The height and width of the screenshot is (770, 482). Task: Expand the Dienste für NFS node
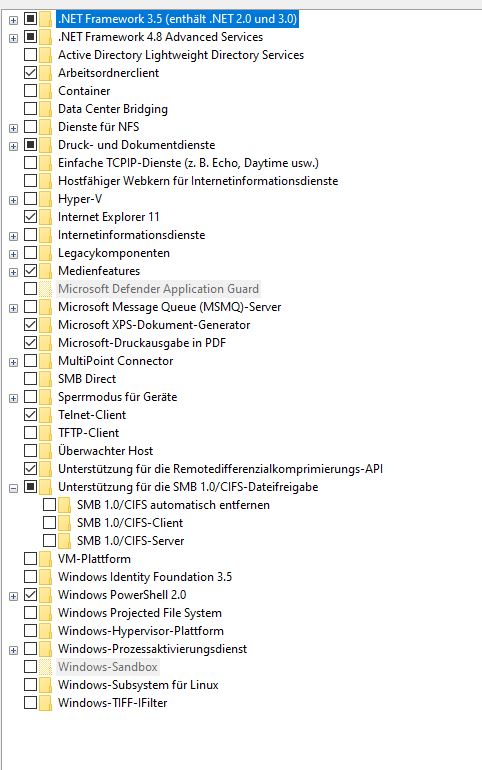click(x=13, y=128)
